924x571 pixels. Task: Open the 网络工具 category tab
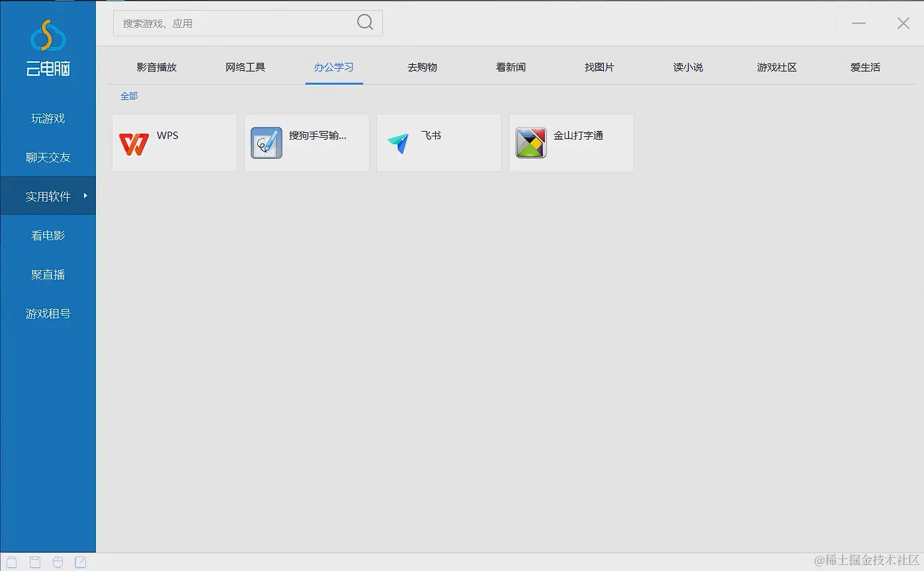pos(245,66)
